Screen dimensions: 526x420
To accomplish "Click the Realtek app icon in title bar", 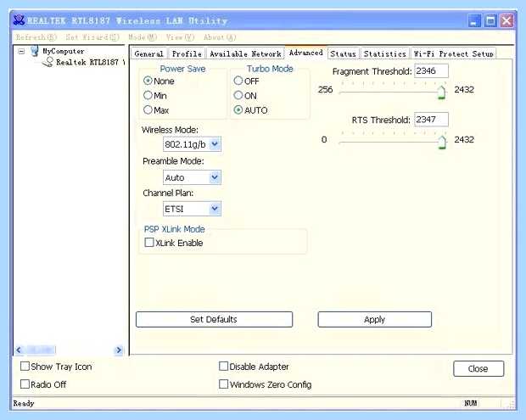I will coord(20,20).
